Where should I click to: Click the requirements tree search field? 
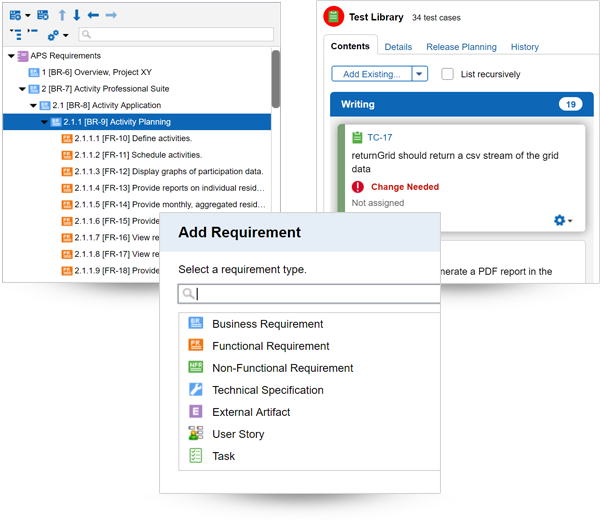click(x=176, y=34)
